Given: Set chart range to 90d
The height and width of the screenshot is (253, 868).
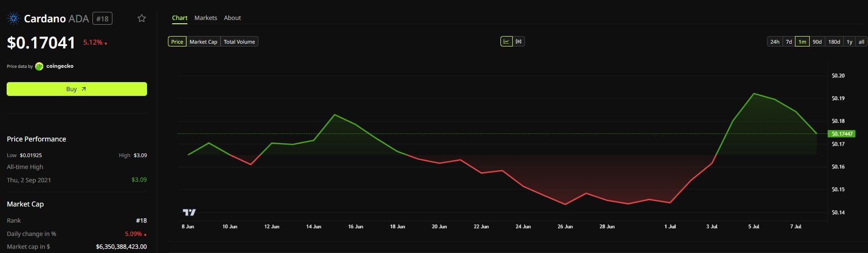Looking at the screenshot, I should (817, 42).
